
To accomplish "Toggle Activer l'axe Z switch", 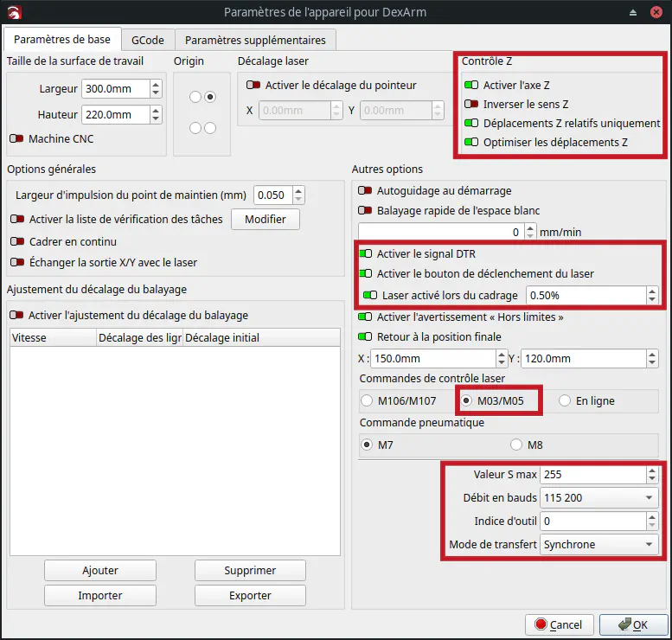I will coord(471,85).
